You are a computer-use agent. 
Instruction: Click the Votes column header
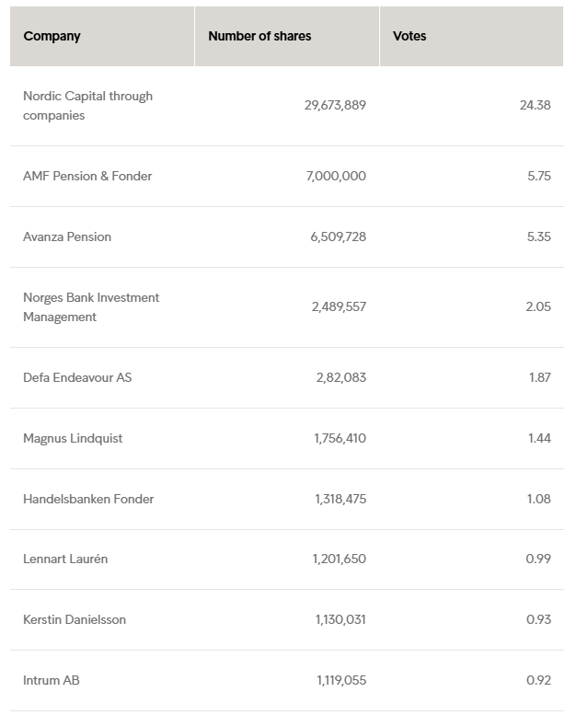pyautogui.click(x=409, y=37)
